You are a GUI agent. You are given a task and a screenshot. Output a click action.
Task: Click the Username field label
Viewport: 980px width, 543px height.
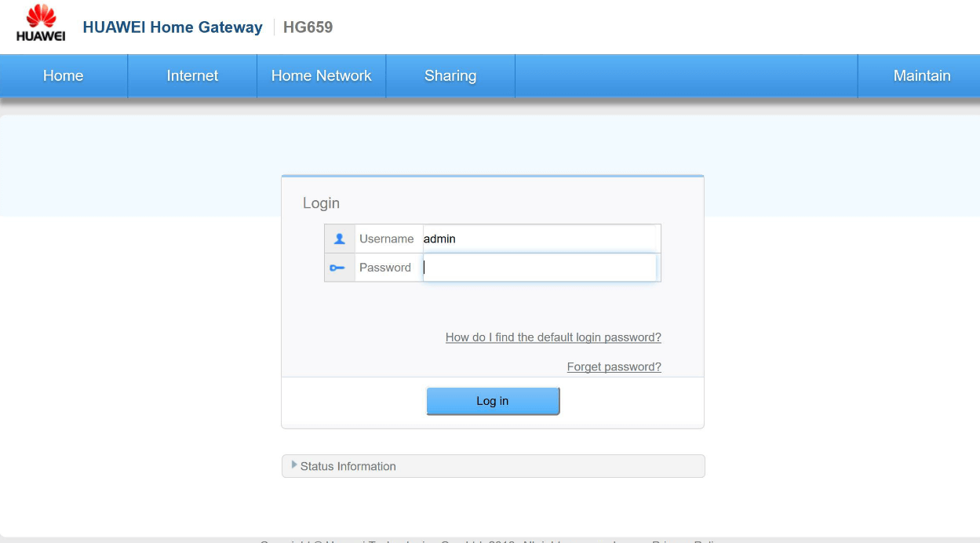386,239
